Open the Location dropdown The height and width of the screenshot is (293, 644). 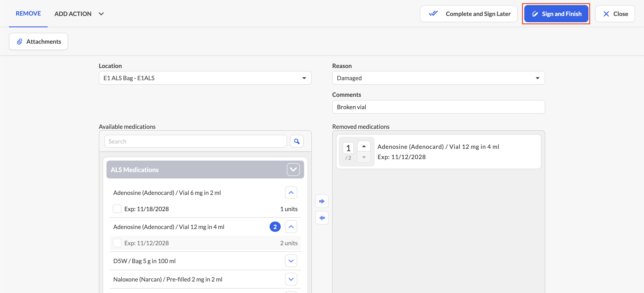coord(205,78)
